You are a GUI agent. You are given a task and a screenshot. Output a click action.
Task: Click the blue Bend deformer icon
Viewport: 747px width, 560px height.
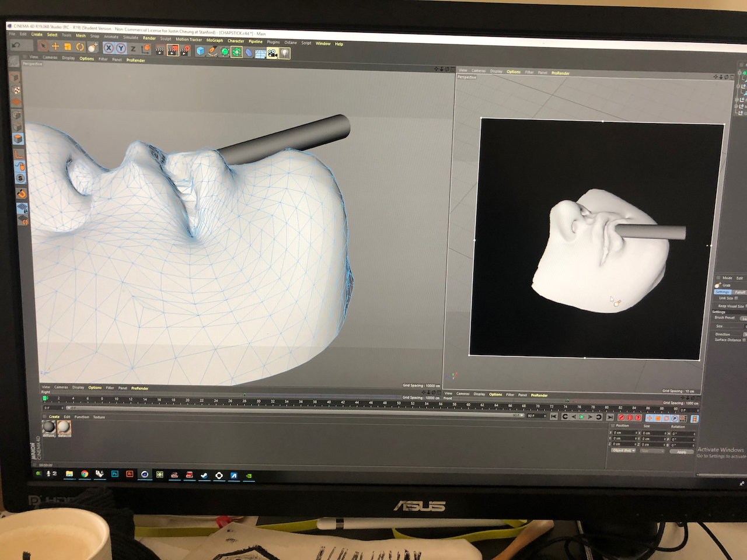(249, 52)
